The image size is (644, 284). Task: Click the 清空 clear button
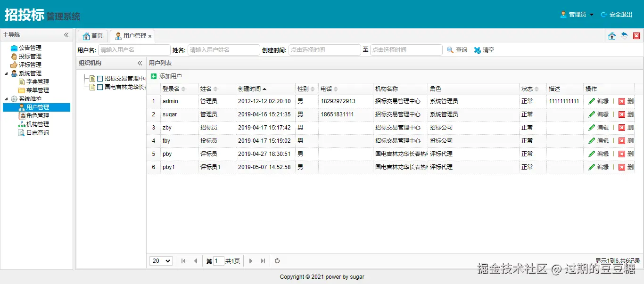tap(484, 50)
